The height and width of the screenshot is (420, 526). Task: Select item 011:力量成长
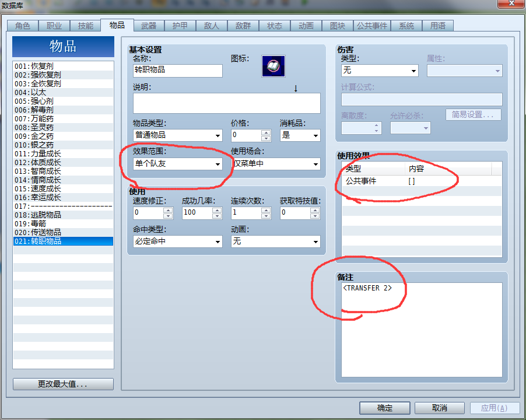(63, 153)
